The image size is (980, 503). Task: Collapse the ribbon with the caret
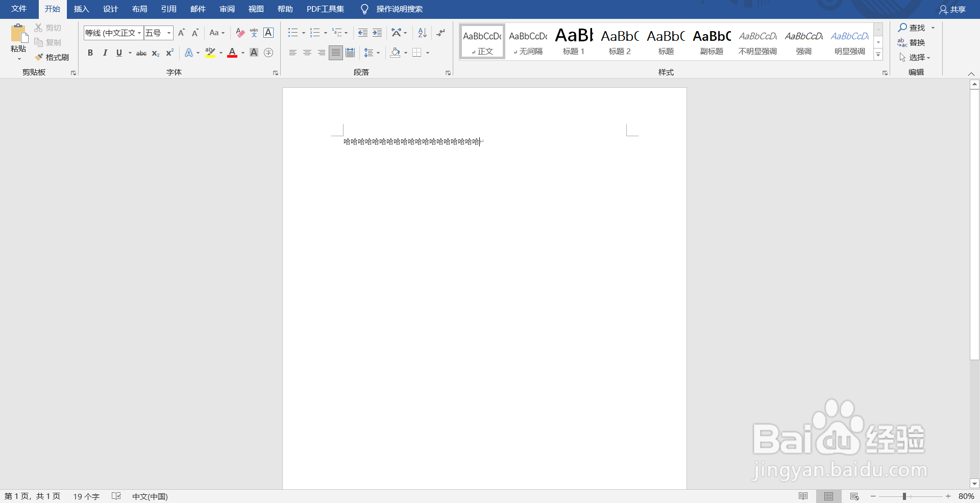pos(971,74)
